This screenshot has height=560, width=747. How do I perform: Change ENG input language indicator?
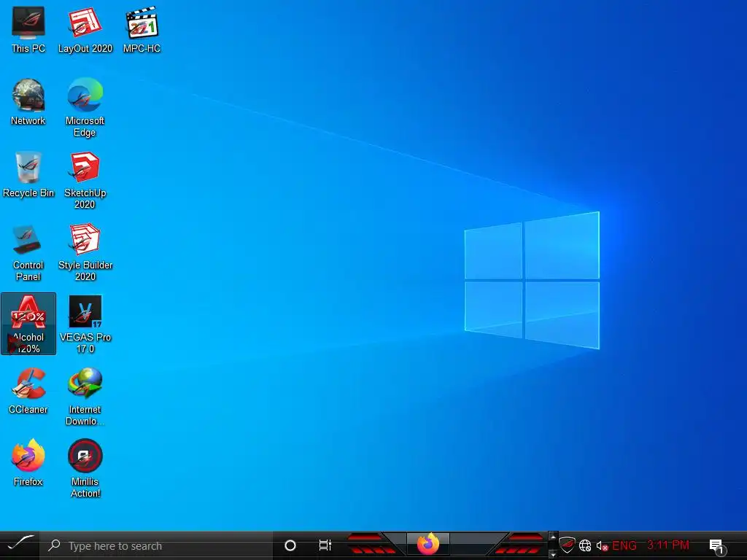click(624, 545)
